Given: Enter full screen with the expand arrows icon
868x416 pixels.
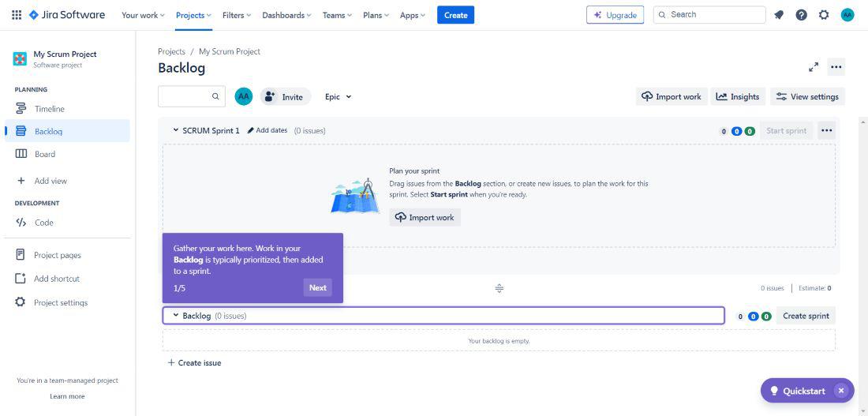Looking at the screenshot, I should point(814,68).
